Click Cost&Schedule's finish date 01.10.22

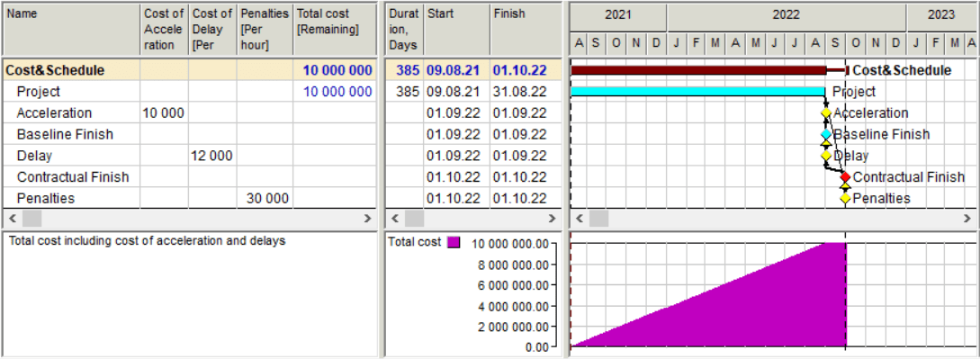click(x=526, y=70)
